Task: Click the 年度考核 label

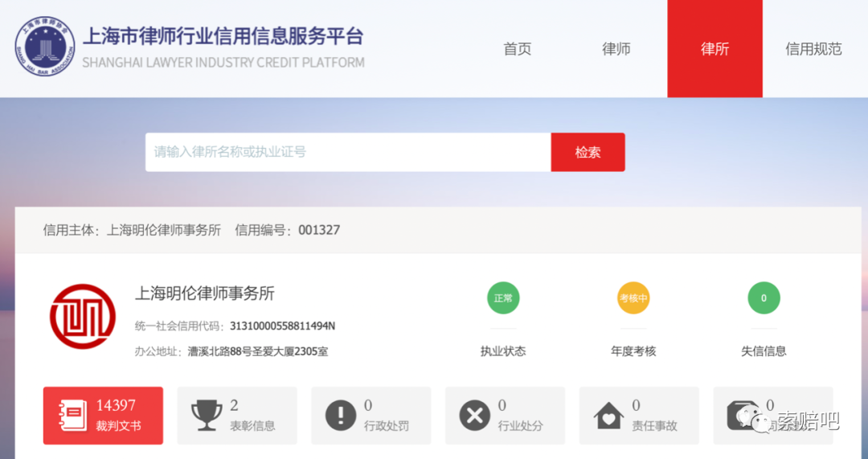Action: pyautogui.click(x=633, y=351)
